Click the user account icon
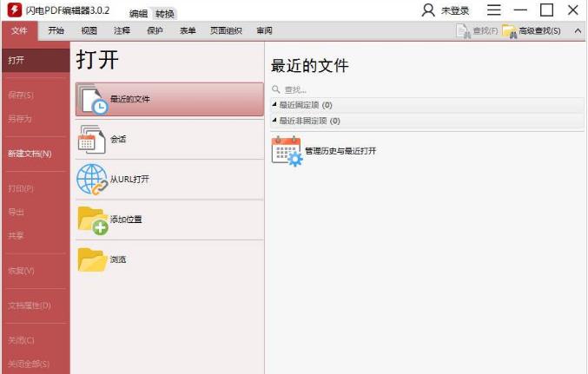588x374 pixels. [x=428, y=10]
